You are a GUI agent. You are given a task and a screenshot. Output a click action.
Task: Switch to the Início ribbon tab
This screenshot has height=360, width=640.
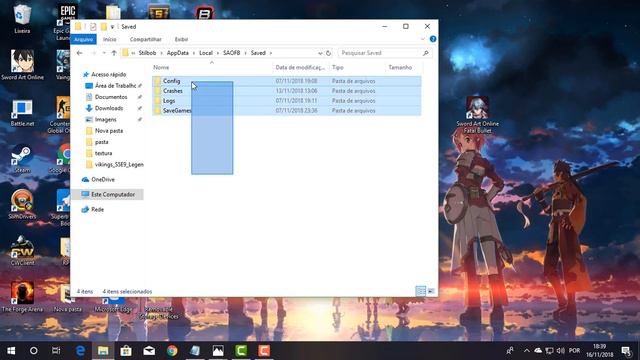[x=109, y=39]
